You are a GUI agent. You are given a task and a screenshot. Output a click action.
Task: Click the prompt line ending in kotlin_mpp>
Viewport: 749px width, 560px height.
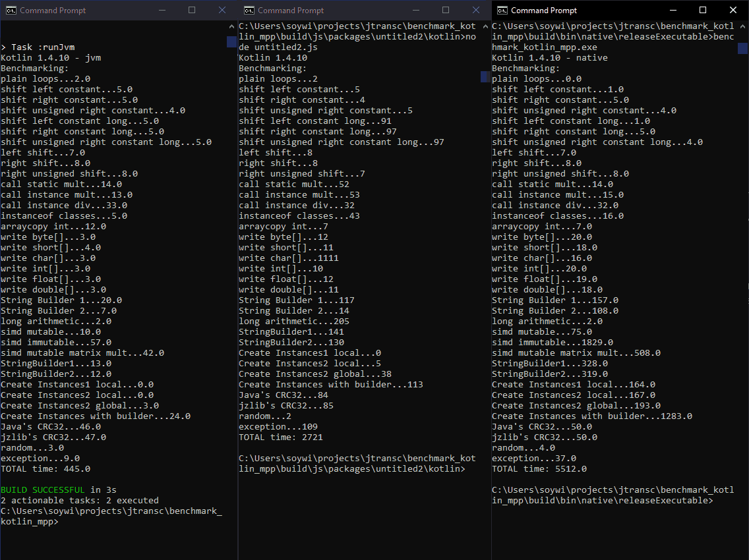[x=30, y=522]
